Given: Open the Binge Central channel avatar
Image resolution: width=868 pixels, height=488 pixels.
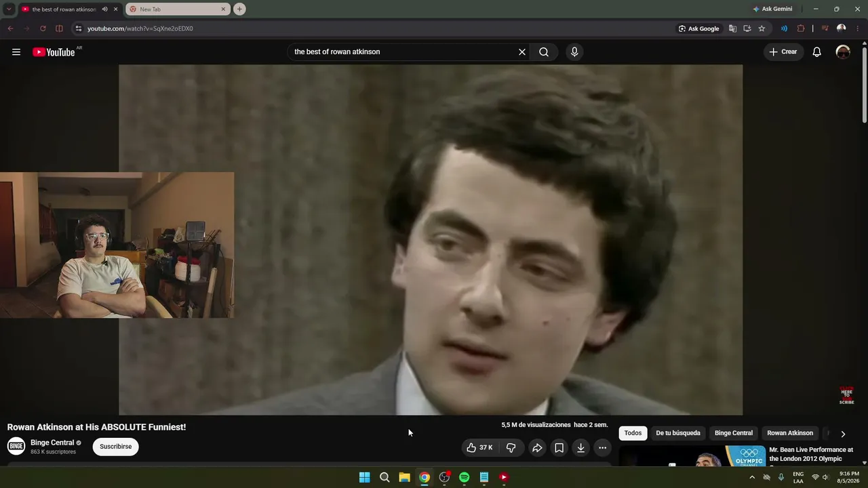Looking at the screenshot, I should tap(16, 446).
